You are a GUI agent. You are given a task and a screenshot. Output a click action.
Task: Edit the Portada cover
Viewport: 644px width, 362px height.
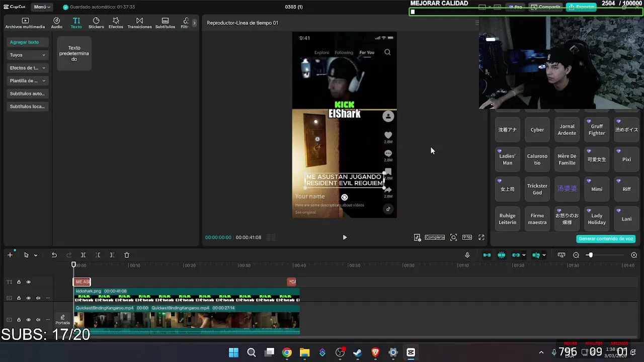[x=62, y=320]
